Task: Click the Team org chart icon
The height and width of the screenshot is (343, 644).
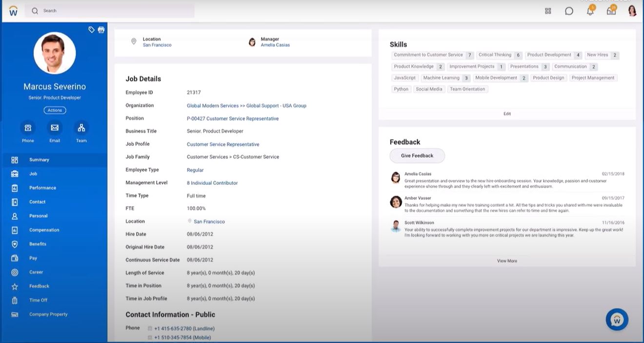Action: (x=81, y=128)
